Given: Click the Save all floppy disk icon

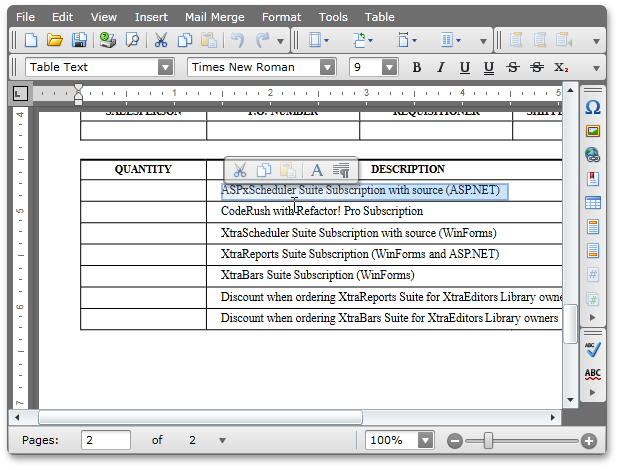Looking at the screenshot, I should 79,40.
